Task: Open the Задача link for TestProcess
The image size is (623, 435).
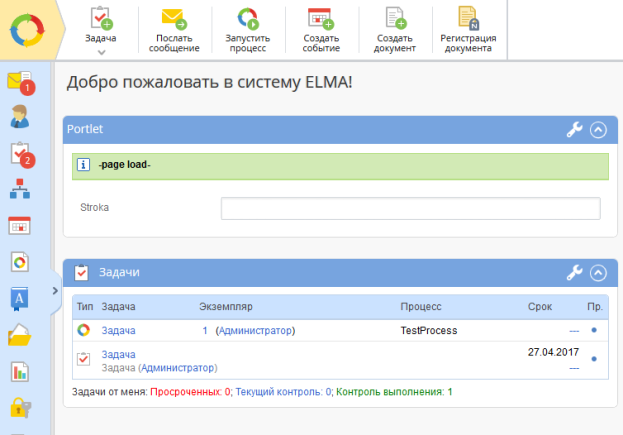Action: tap(118, 330)
